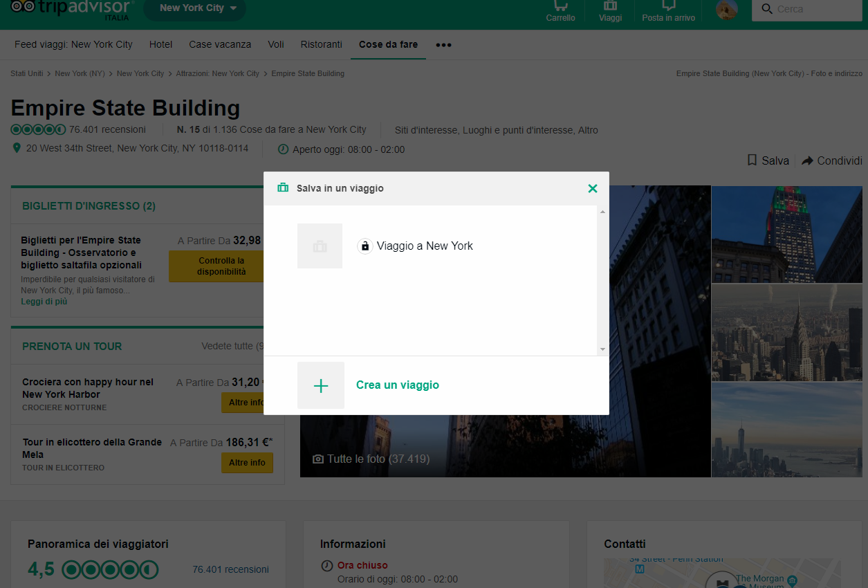The height and width of the screenshot is (588, 868).
Task: Switch to the Voli tab
Action: (276, 44)
